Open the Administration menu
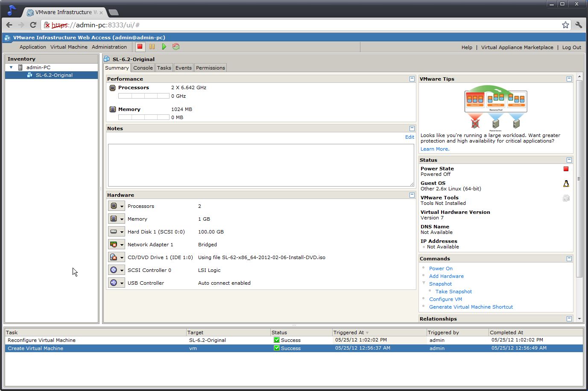 pyautogui.click(x=109, y=47)
